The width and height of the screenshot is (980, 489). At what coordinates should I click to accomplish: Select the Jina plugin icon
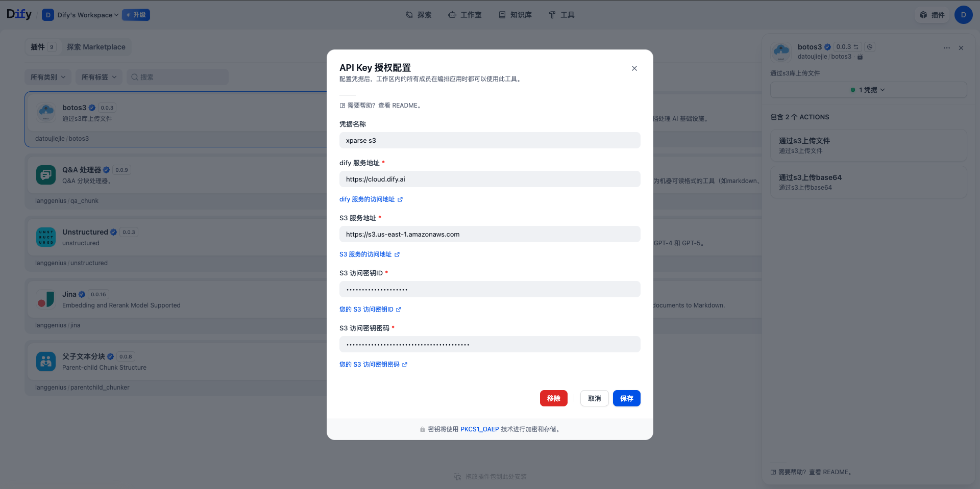[46, 299]
